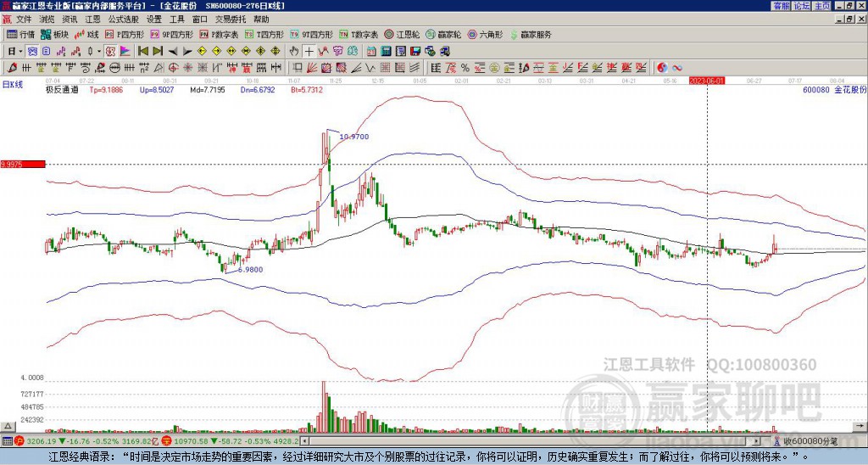Viewport: 868px width, 465px height.
Task: Click the 9.9975 red price label
Action: [23, 165]
